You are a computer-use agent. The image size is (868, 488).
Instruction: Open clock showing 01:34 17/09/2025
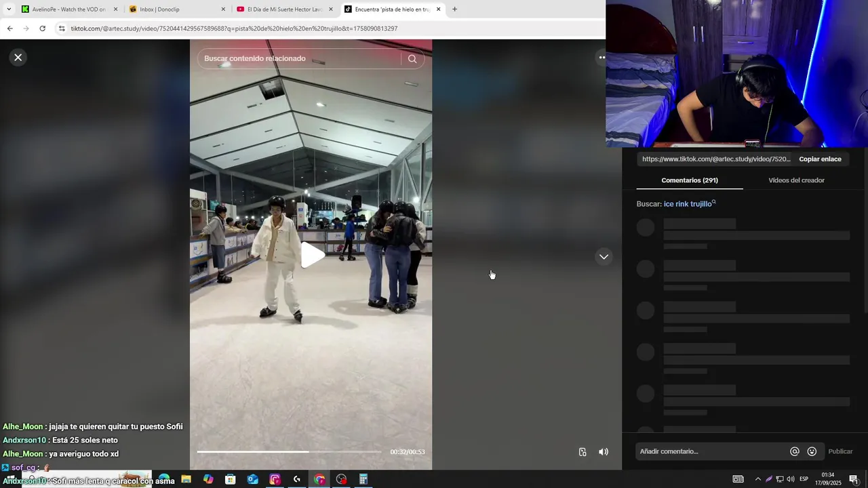(828, 479)
